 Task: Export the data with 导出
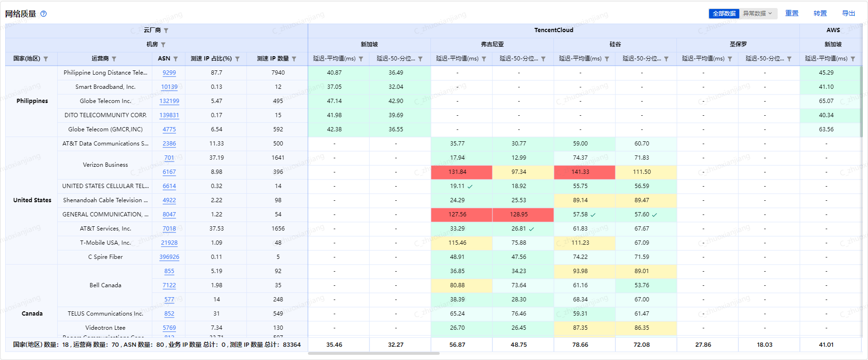click(848, 13)
